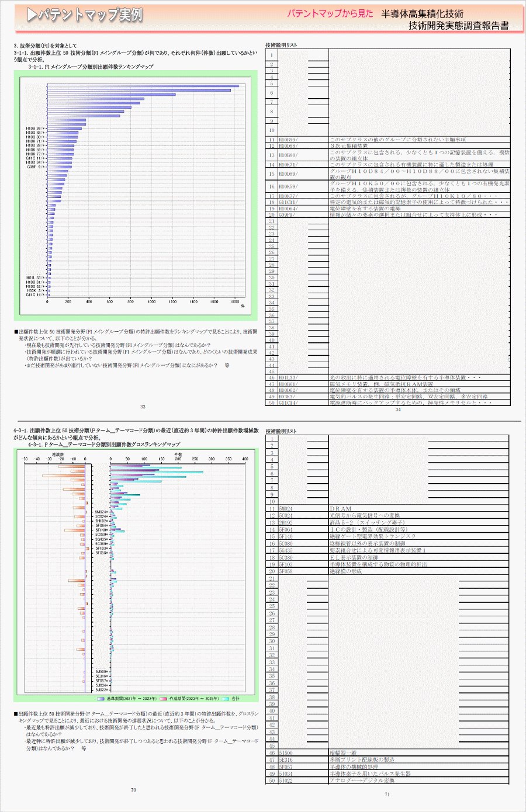The image size is (526, 812).
Task: Click the red パテントマップから見た heading text
Action: [330, 13]
